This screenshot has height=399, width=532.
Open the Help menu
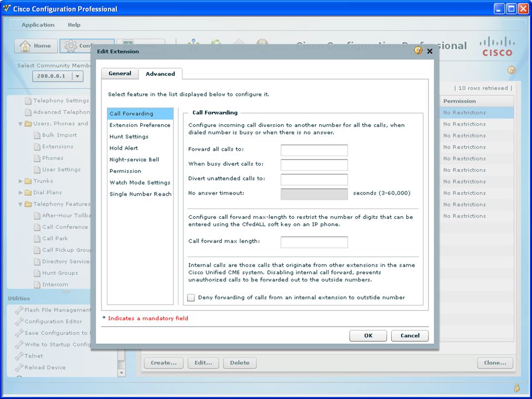(74, 25)
